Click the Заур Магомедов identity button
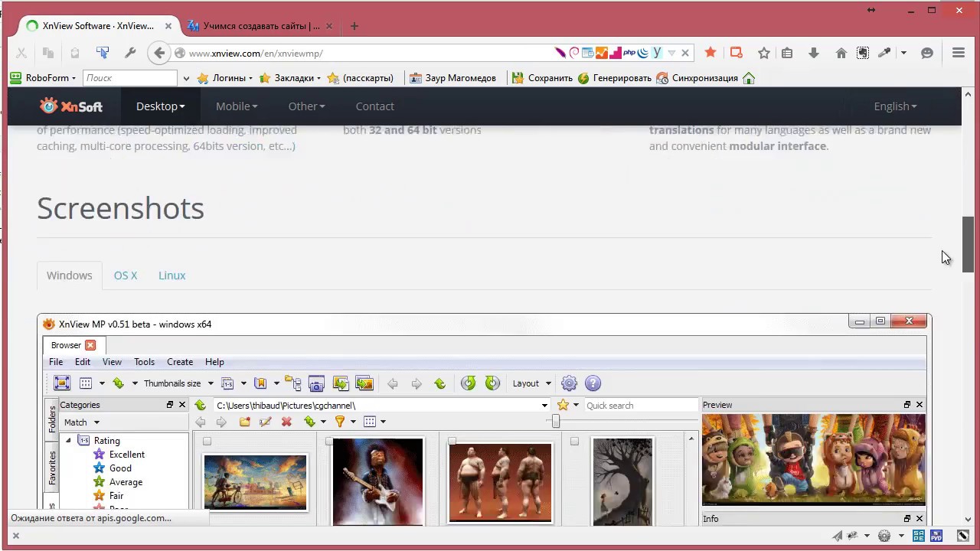 (452, 78)
